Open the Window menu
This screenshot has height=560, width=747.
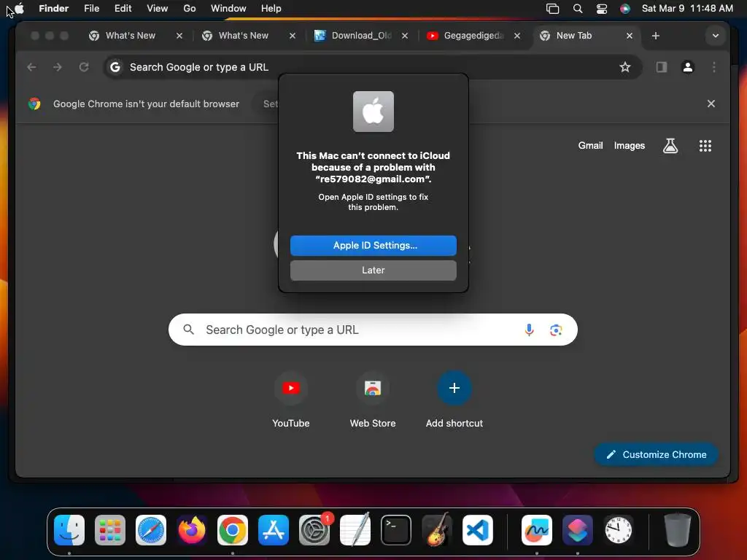(228, 8)
